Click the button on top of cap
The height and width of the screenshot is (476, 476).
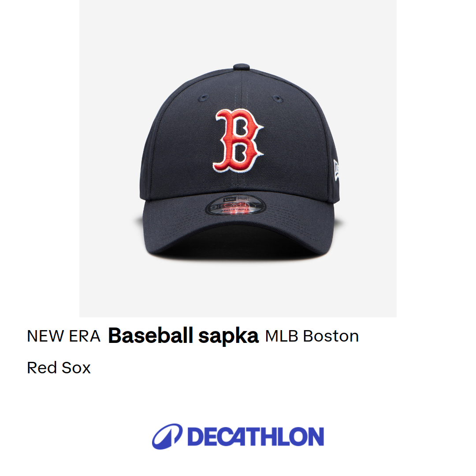coord(242,67)
